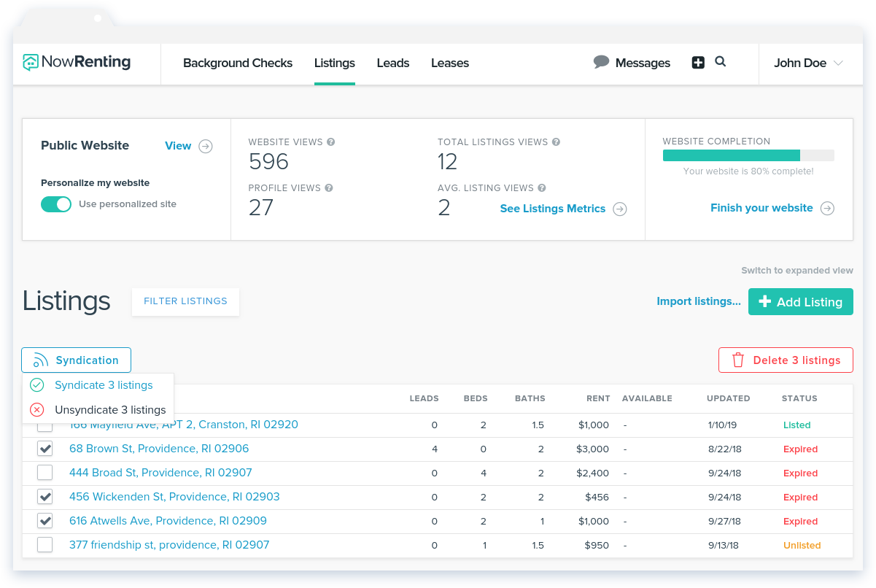Click the plus square quick-add icon
876x588 pixels.
pos(698,63)
